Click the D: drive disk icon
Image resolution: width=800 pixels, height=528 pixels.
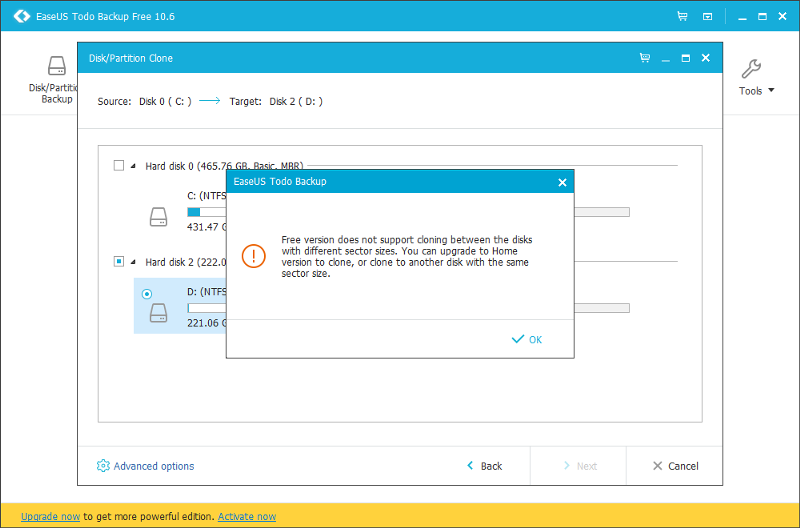[158, 313]
